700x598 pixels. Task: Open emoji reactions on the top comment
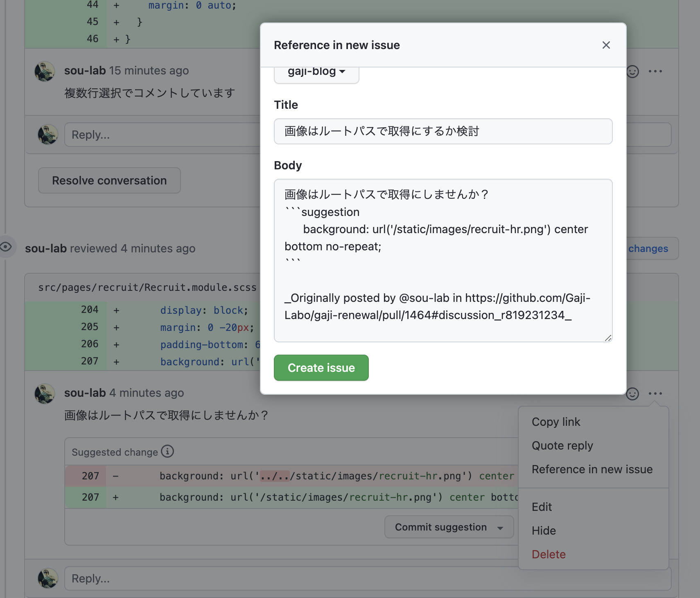pyautogui.click(x=632, y=71)
